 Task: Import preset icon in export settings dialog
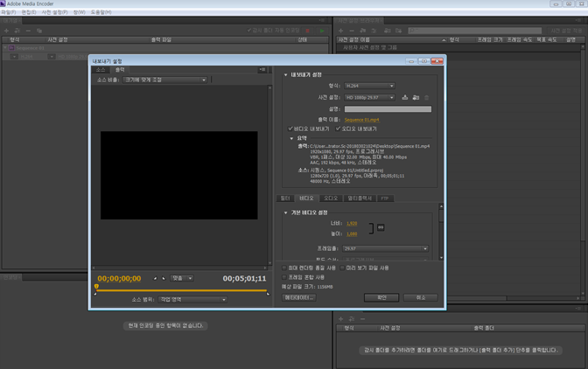pos(416,97)
